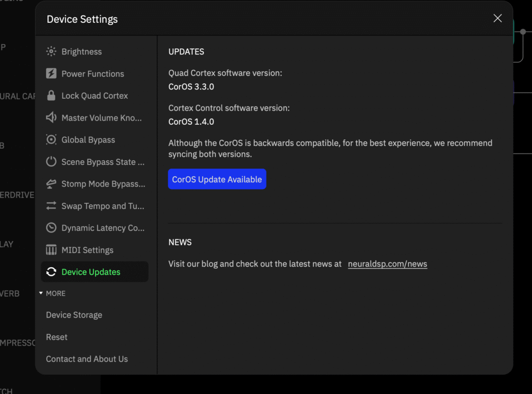
Task: Click the Device Updates sync icon
Action: (x=51, y=272)
